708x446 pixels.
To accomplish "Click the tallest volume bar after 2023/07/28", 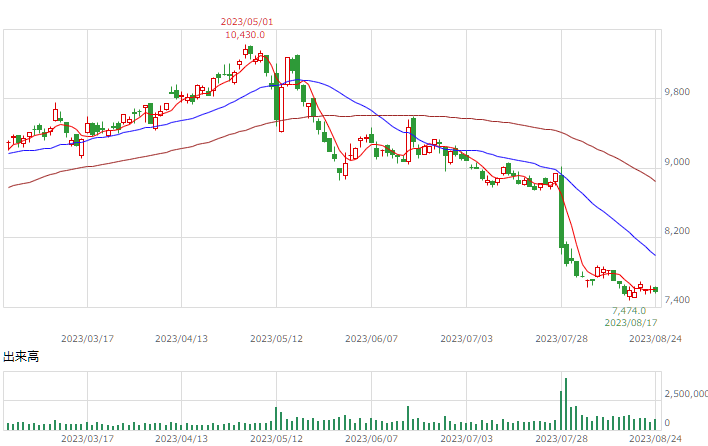I will 566,404.
